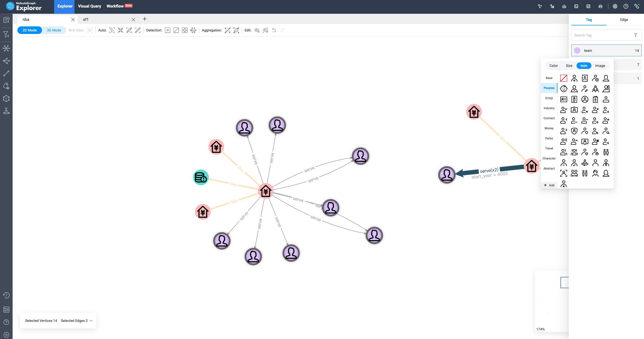Screen dimensions: 644x339
Task: Click the export/download graph icon in header
Action: [x=564, y=6]
